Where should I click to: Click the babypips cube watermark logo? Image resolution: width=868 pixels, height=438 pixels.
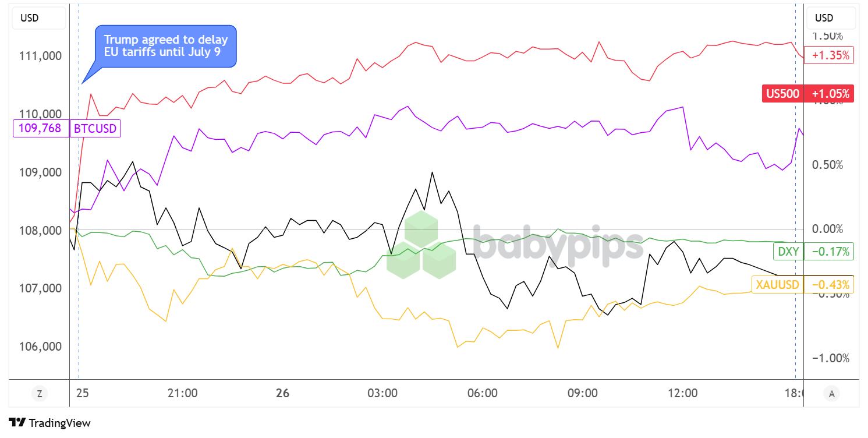coord(421,245)
